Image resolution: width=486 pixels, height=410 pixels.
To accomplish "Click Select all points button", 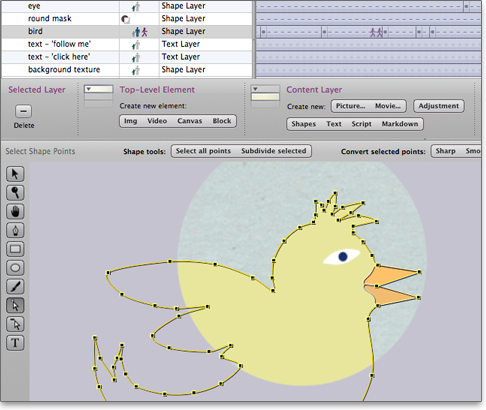I will pos(203,151).
